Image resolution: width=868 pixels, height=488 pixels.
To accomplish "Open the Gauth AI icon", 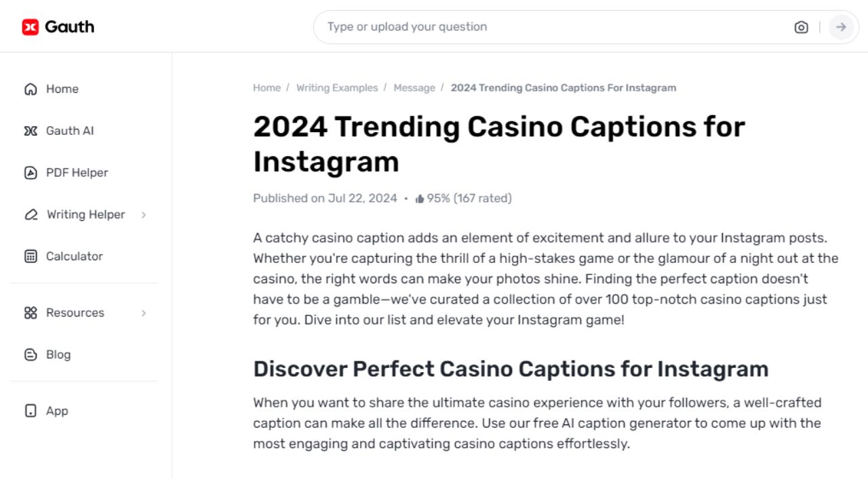I will coord(31,131).
